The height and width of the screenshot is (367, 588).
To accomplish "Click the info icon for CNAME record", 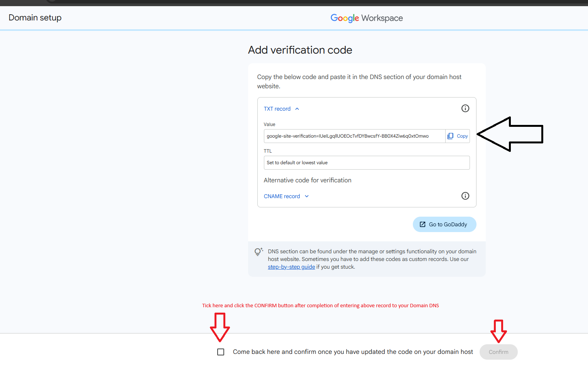I will coord(465,196).
